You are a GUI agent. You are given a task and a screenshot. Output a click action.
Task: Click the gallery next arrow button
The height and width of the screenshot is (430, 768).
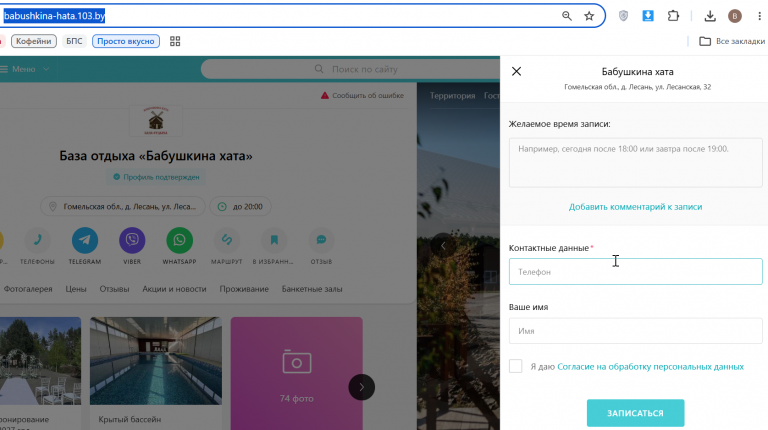click(361, 387)
